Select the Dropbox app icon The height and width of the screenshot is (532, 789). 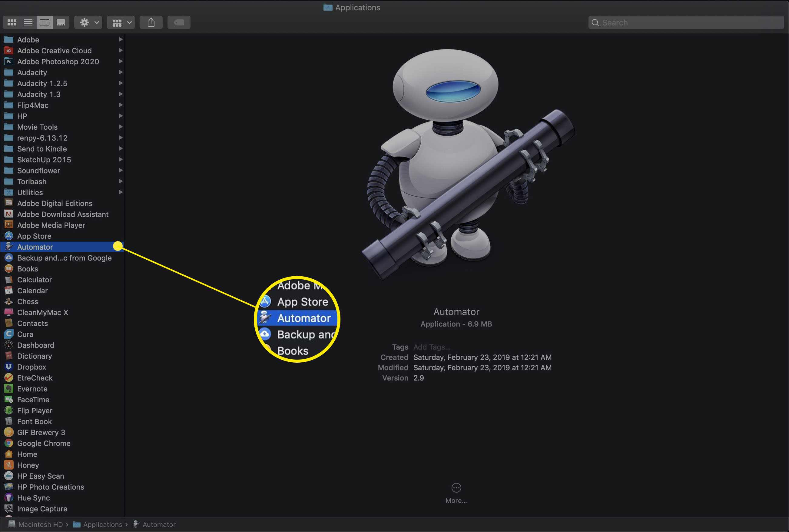pos(9,367)
